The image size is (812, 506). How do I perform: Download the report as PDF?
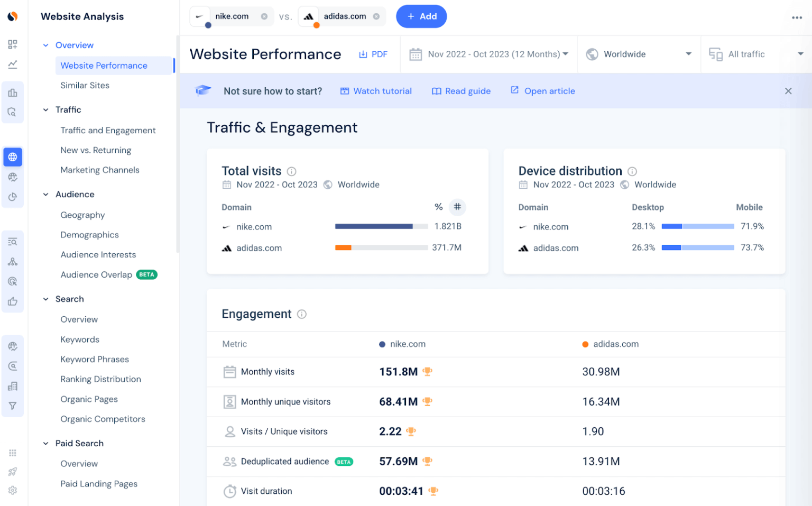(373, 54)
